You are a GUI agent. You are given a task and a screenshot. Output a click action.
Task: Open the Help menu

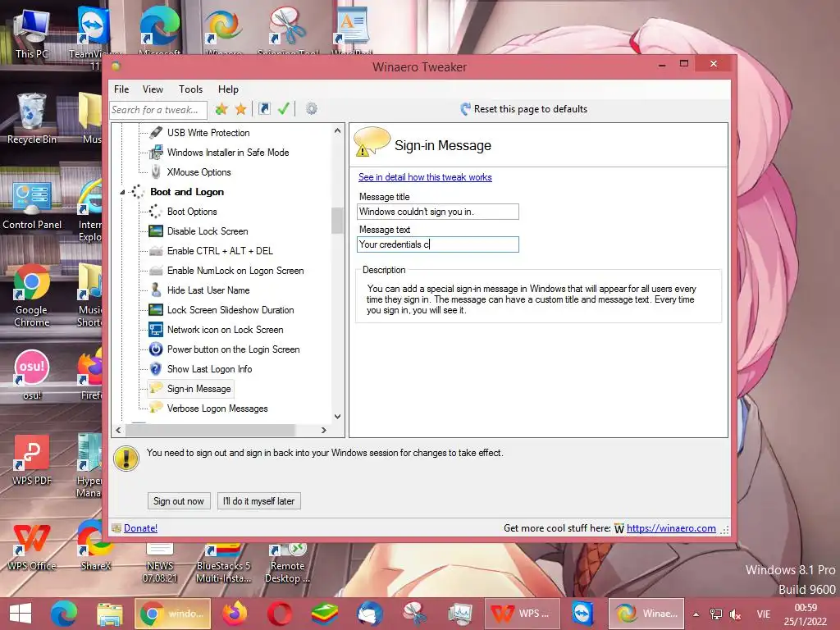click(228, 89)
